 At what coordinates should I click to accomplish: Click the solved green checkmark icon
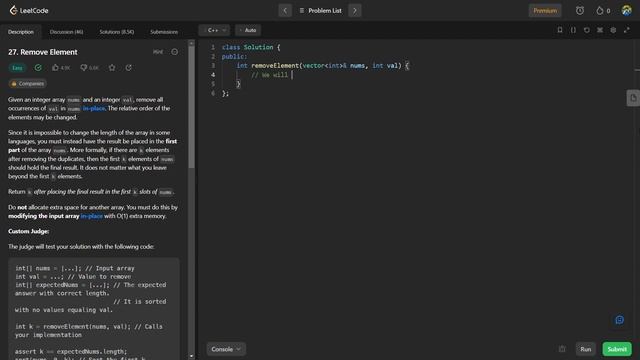(38, 68)
